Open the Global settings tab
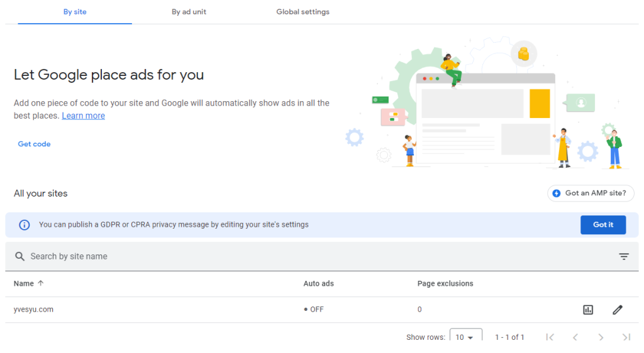The height and width of the screenshot is (353, 644). tap(303, 12)
